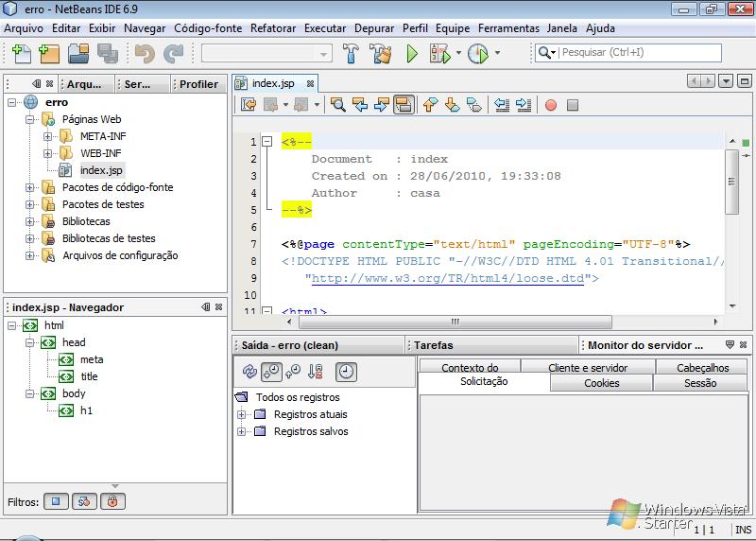The height and width of the screenshot is (541, 756).
Task: Clean and build with hammer-broom icon
Action: pyautogui.click(x=381, y=54)
